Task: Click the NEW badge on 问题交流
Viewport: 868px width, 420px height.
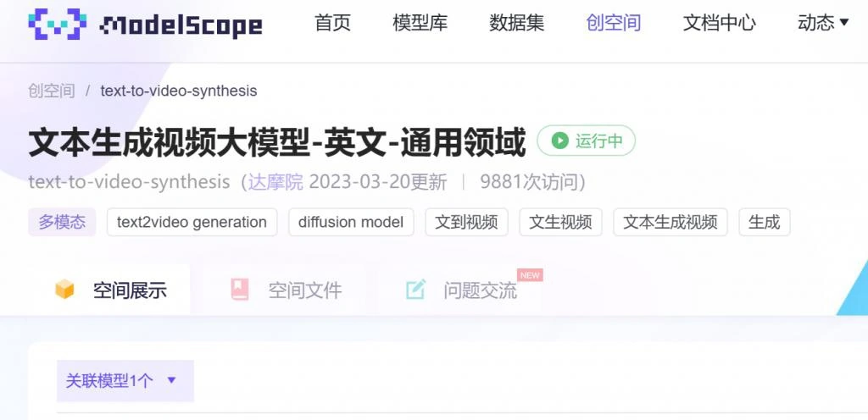Action: tap(530, 275)
